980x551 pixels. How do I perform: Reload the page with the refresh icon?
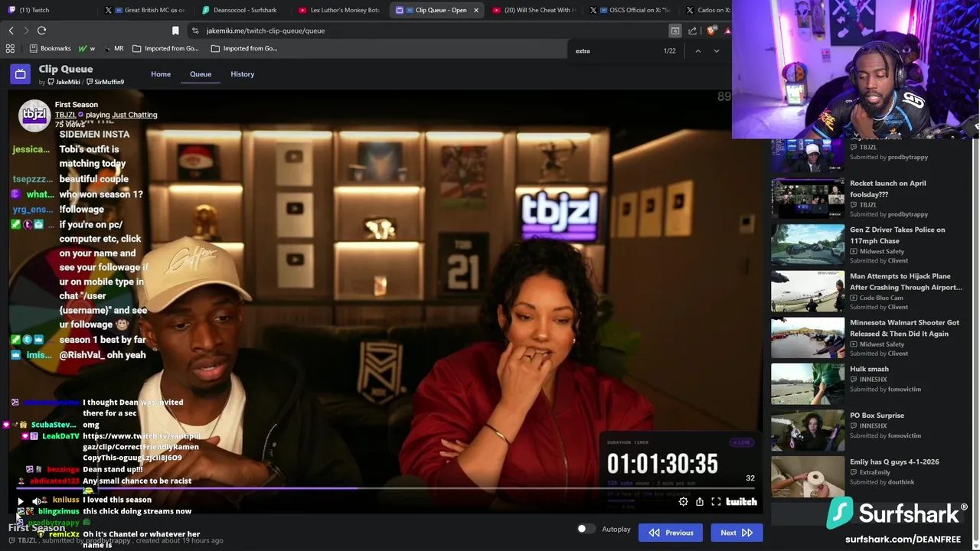(x=41, y=31)
